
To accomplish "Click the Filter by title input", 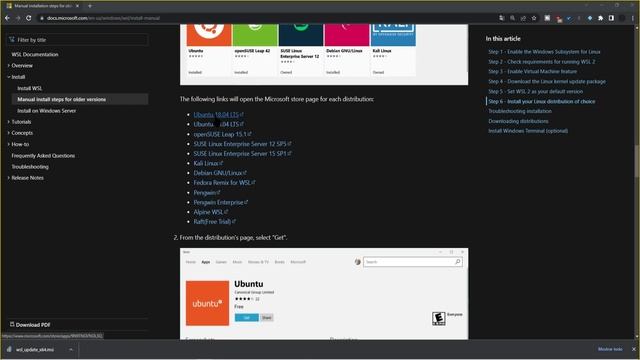I will (77, 40).
